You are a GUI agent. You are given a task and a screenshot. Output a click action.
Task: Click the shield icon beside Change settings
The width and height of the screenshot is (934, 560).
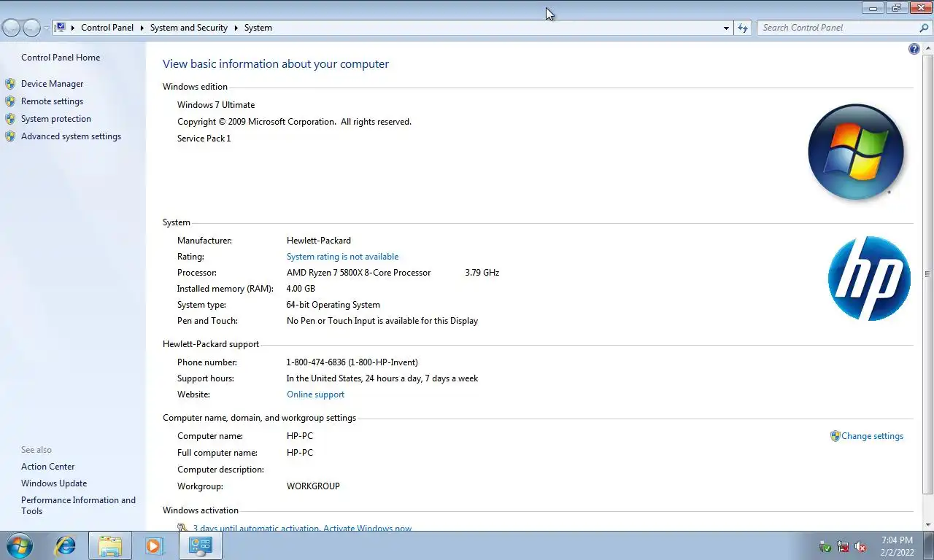835,436
